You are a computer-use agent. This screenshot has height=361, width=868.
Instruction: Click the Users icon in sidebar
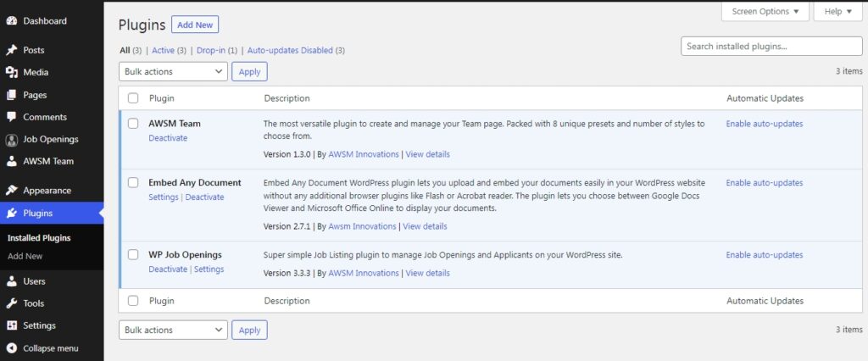tap(12, 281)
